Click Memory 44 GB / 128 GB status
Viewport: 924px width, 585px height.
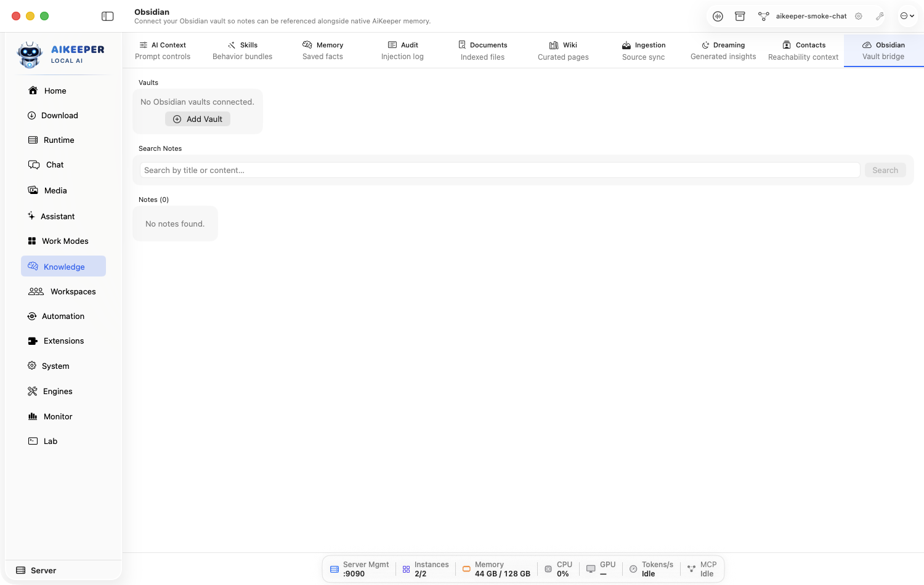pyautogui.click(x=496, y=569)
